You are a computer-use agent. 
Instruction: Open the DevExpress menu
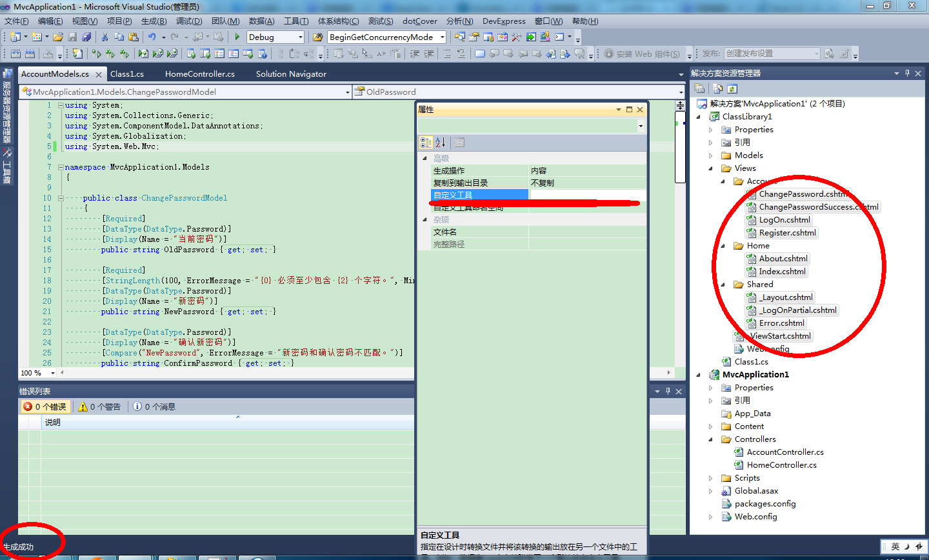(x=504, y=21)
